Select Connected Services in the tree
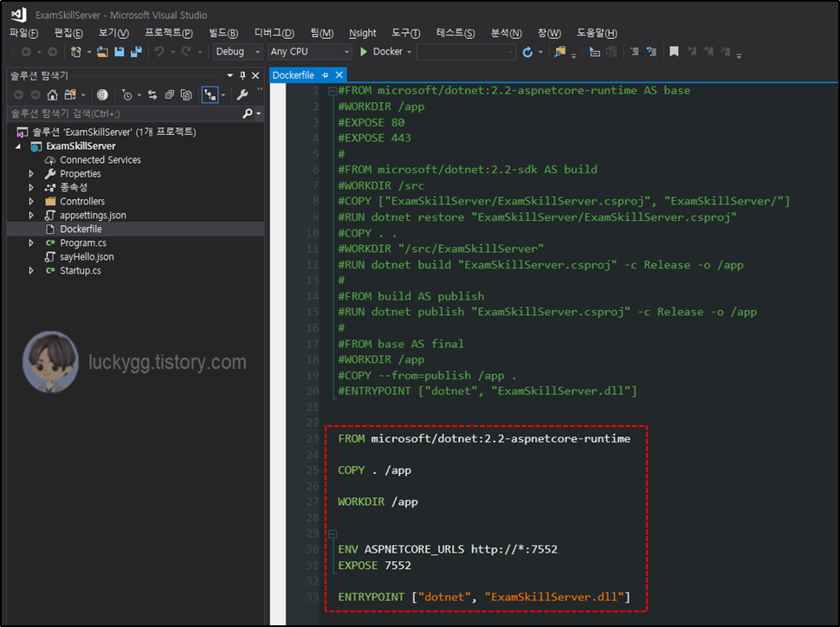This screenshot has height=627, width=840. point(100,159)
